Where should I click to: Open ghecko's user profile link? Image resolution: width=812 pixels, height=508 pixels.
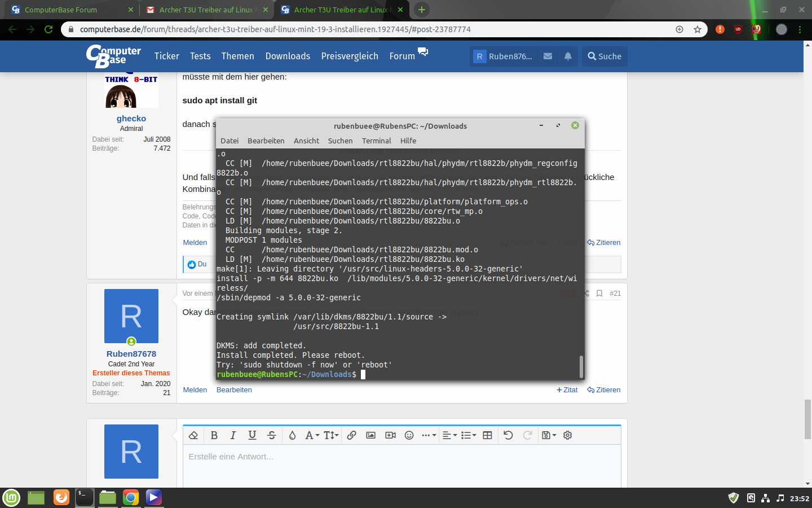(x=131, y=119)
